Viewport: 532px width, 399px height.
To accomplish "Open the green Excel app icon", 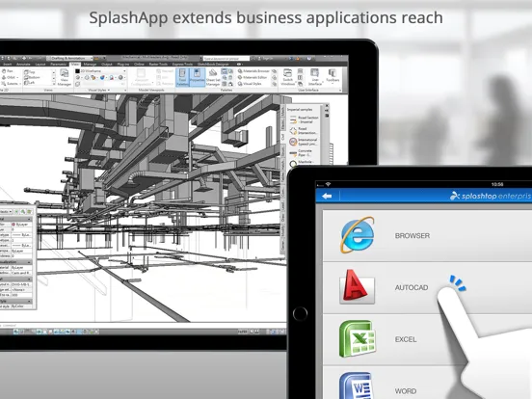I will 358,338.
